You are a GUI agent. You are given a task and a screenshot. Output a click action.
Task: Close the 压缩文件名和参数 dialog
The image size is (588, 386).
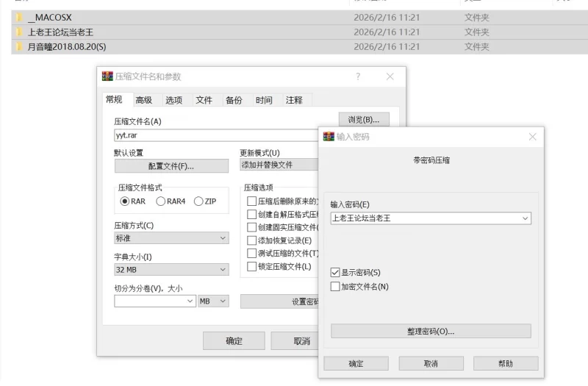pos(390,76)
